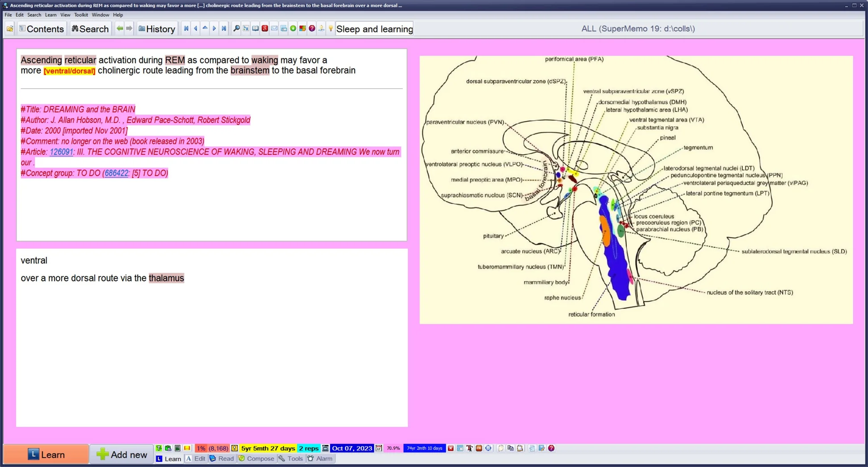This screenshot has height=467, width=868.
Task: Open the Toolkit menu
Action: pyautogui.click(x=81, y=15)
